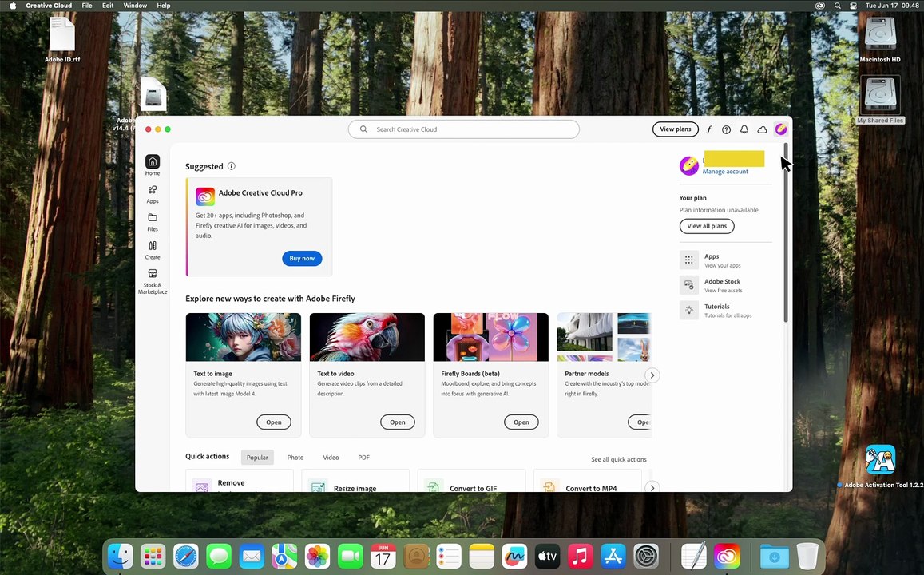Click the Remove quick action icon
924x575 pixels.
tap(201, 486)
